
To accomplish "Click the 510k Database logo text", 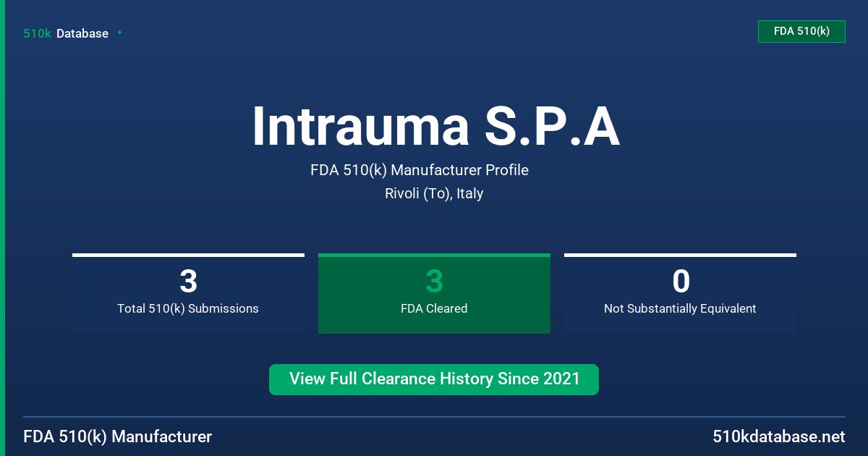I will point(66,33).
